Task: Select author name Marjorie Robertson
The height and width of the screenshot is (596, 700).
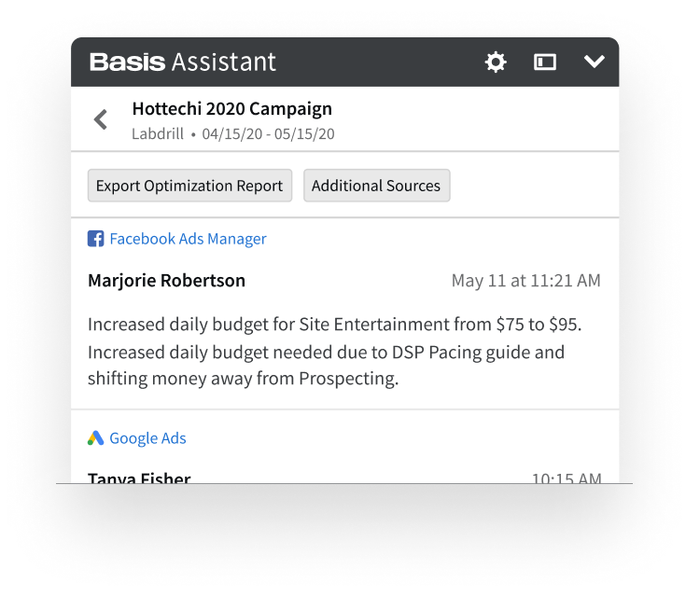Action: tap(166, 281)
